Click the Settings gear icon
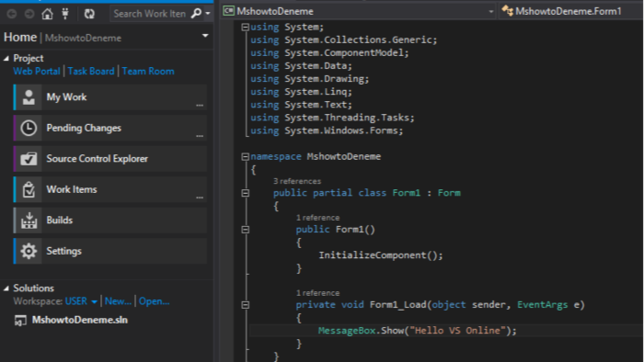Image resolution: width=644 pixels, height=362 pixels. [29, 251]
